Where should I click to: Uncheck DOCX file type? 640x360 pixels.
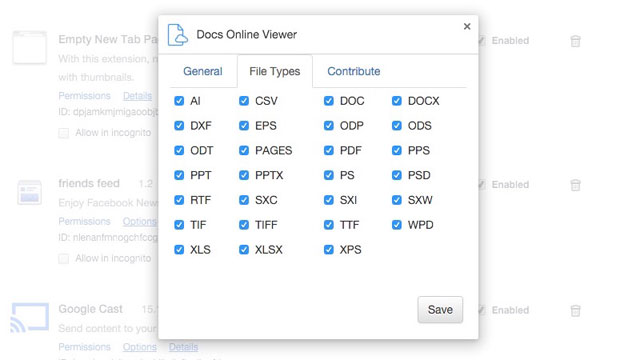point(397,101)
